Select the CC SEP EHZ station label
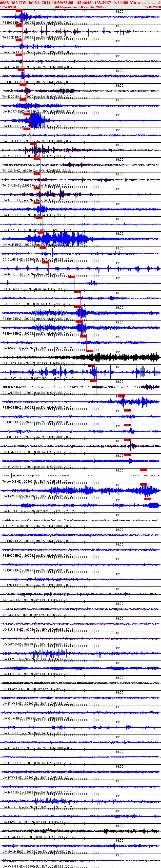 click(x=37, y=304)
